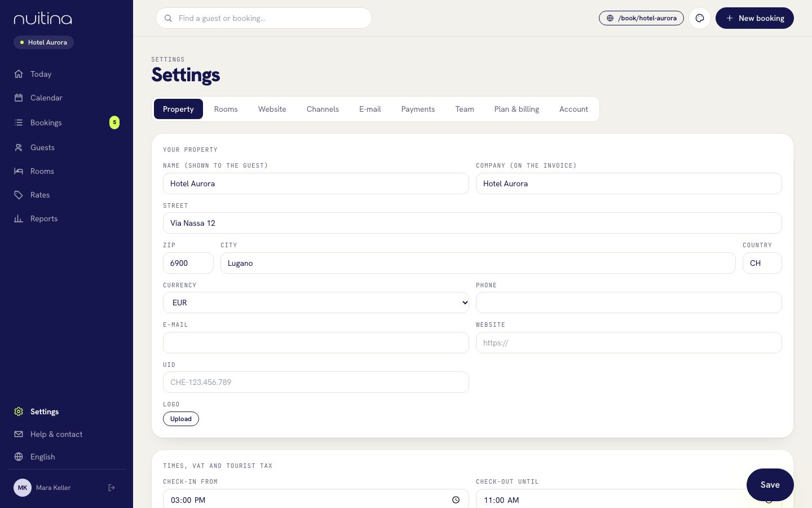
Task: Click the nuitina logo
Action: 43,19
